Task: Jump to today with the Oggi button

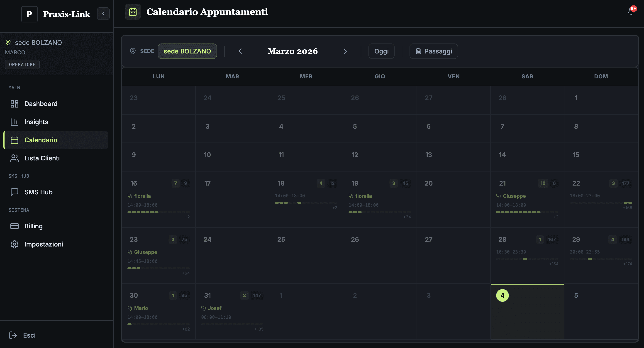Action: click(x=381, y=51)
